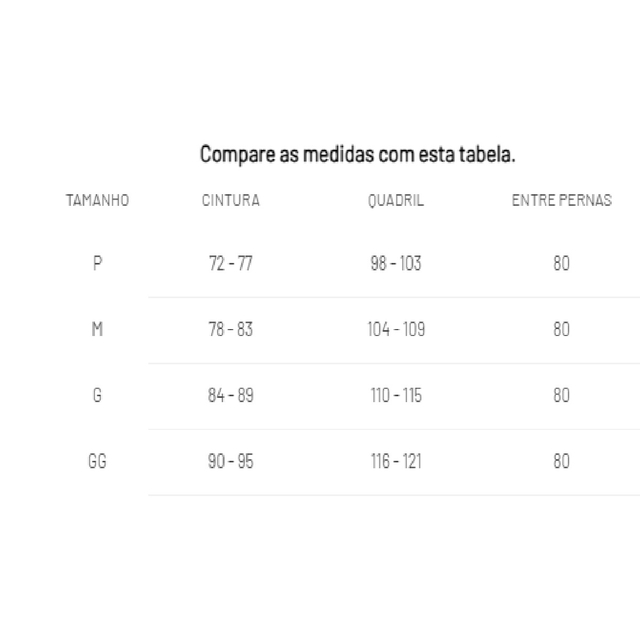Select size M row label
640x640 pixels.
(x=98, y=329)
